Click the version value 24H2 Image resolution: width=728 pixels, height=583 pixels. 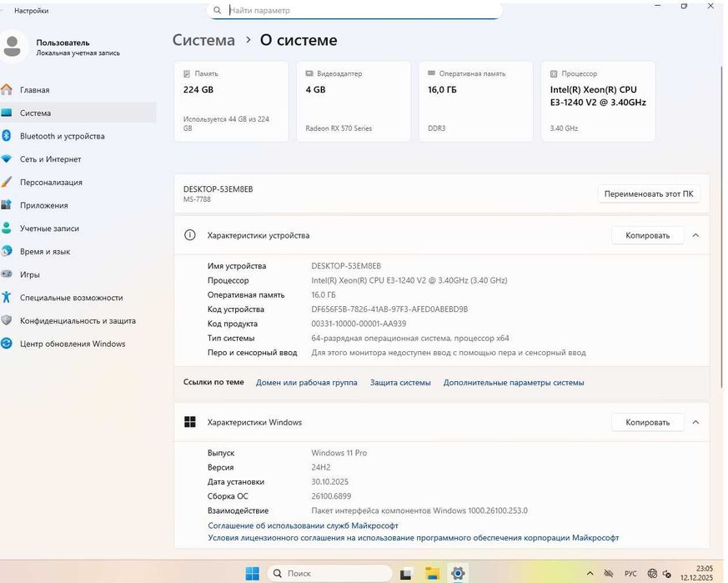321,467
